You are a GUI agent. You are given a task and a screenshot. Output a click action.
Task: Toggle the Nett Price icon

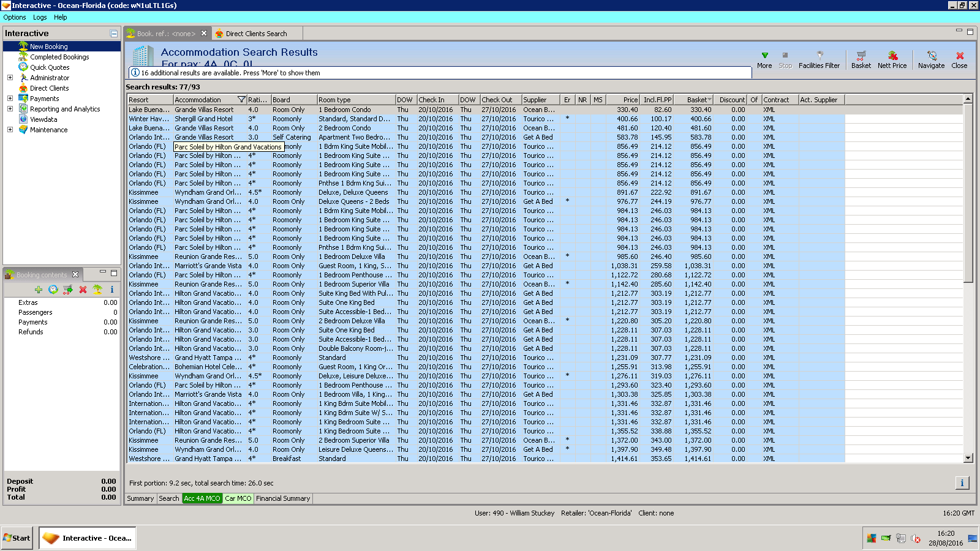[x=892, y=55]
